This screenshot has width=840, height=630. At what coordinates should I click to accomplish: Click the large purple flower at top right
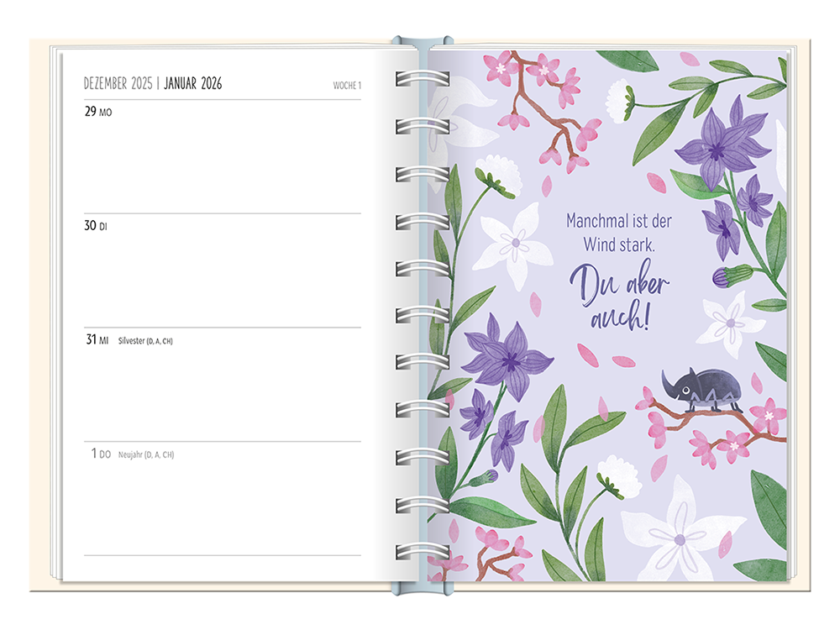click(x=717, y=144)
